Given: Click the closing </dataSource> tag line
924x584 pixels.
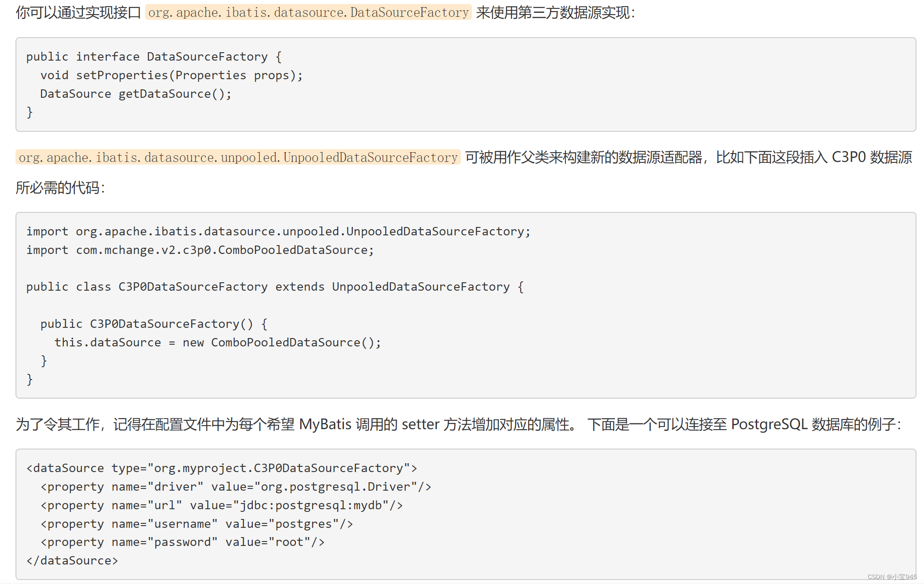Looking at the screenshot, I should click(72, 561).
